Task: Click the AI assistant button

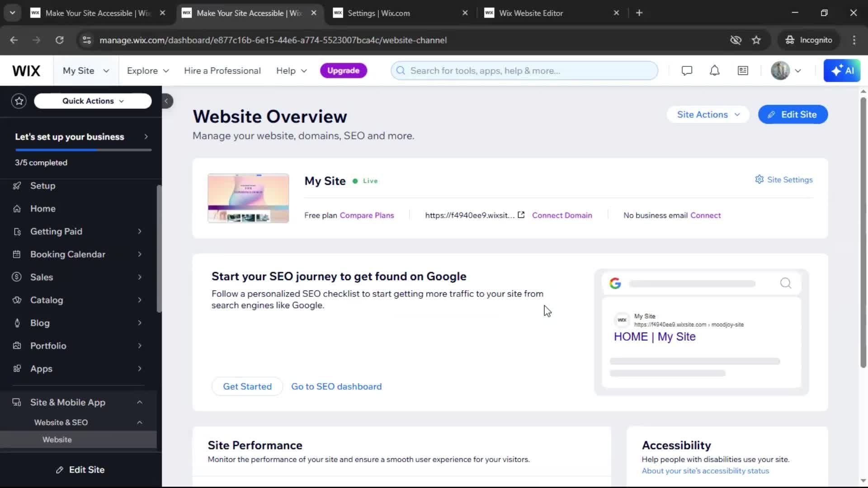Action: point(842,70)
